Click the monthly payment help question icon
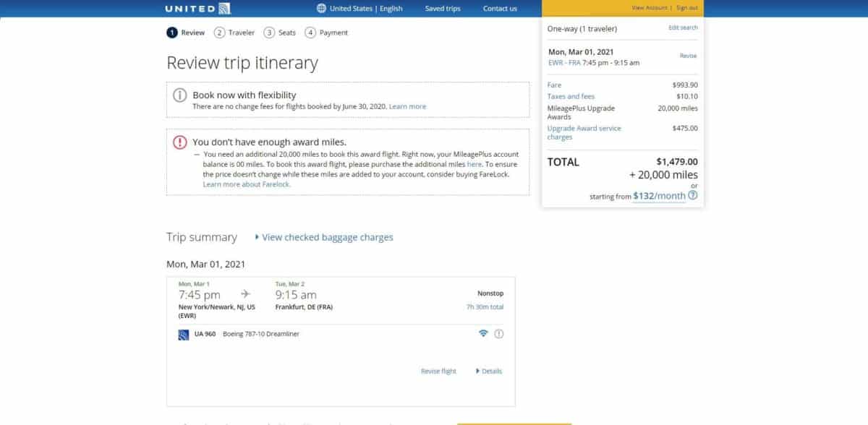 (x=693, y=195)
